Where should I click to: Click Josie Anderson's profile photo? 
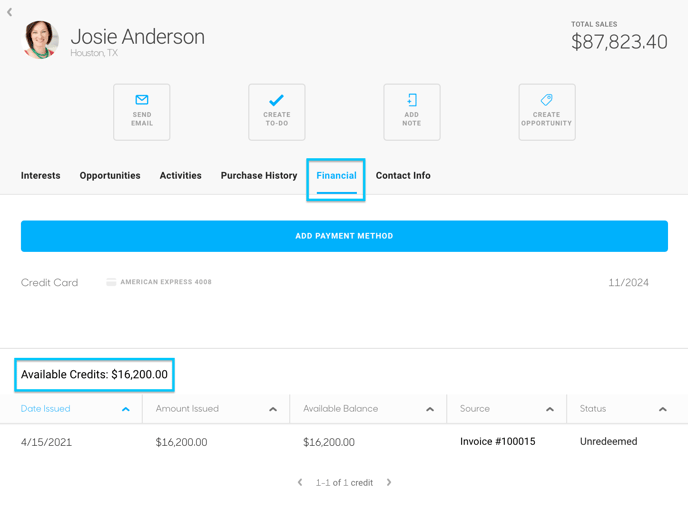[40, 39]
